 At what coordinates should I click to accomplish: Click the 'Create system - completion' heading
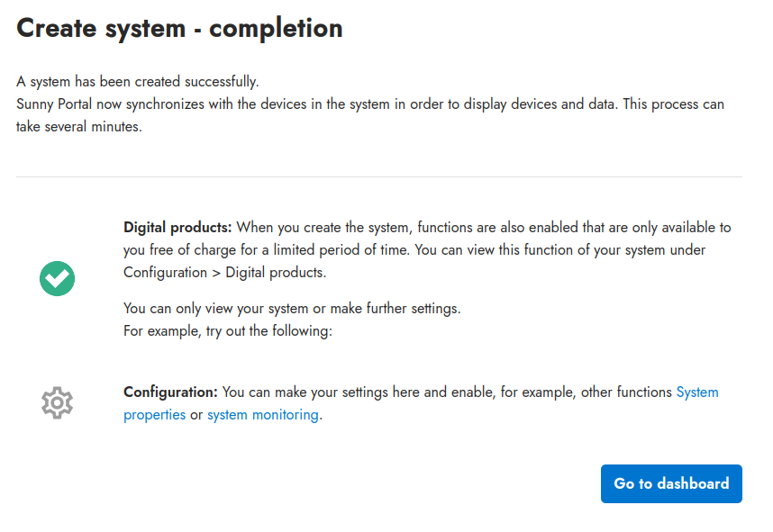(x=179, y=28)
